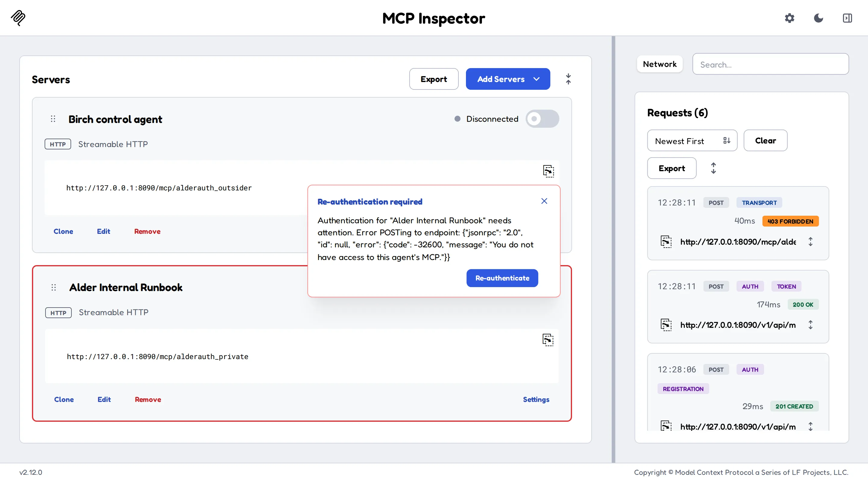Grab the Alder Internal Runbook drag handle
This screenshot has width=868, height=482.
click(54, 287)
